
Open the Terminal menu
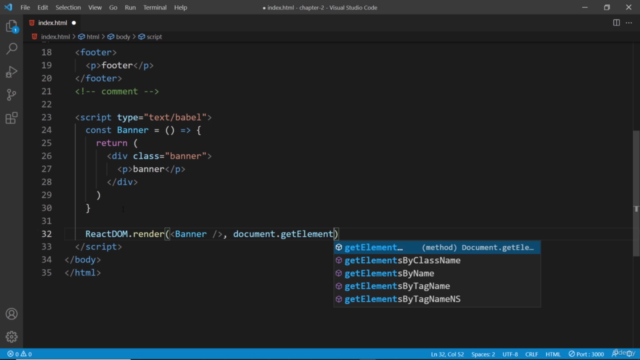coord(155,7)
